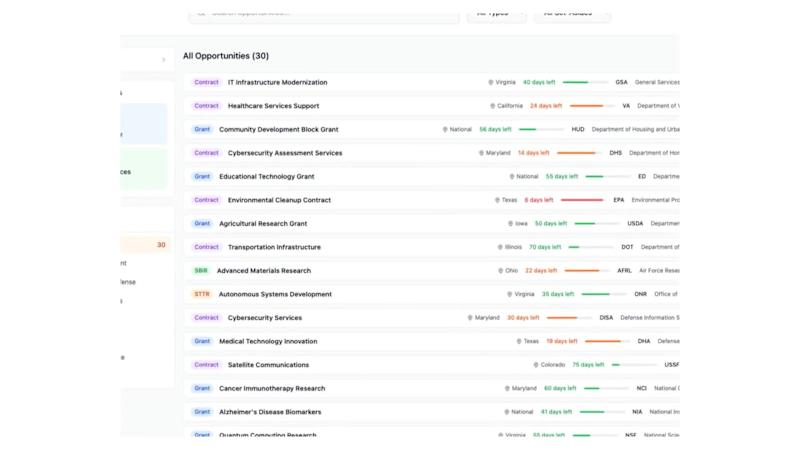This screenshot has width=800, height=450.
Task: Click the Contract tag on Satellite Communications
Action: pos(206,365)
